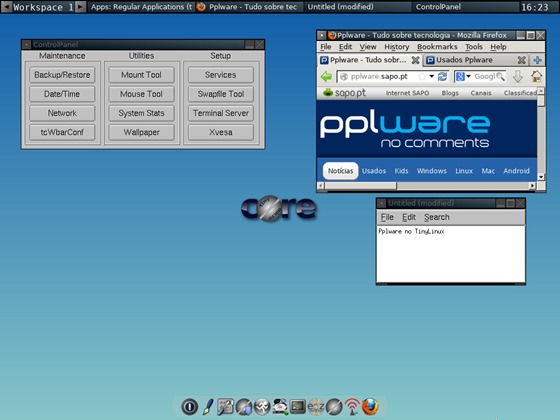Open Network settings in ControlPanel
This screenshot has height=420, width=560.
tap(62, 113)
